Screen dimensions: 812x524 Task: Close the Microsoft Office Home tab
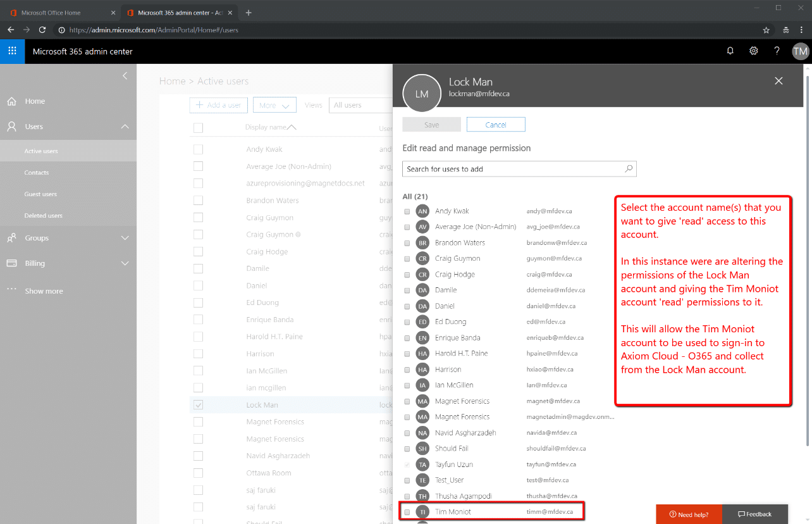point(113,13)
